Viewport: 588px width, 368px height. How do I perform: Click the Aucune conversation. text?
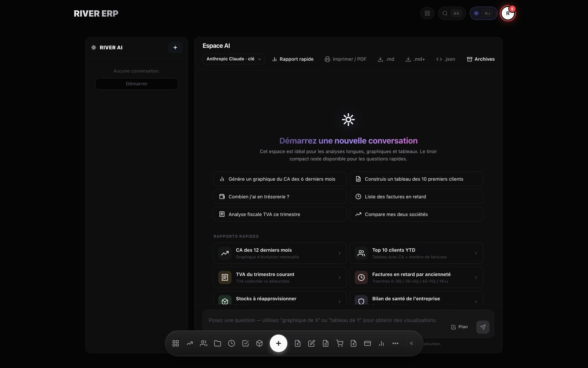tap(137, 71)
